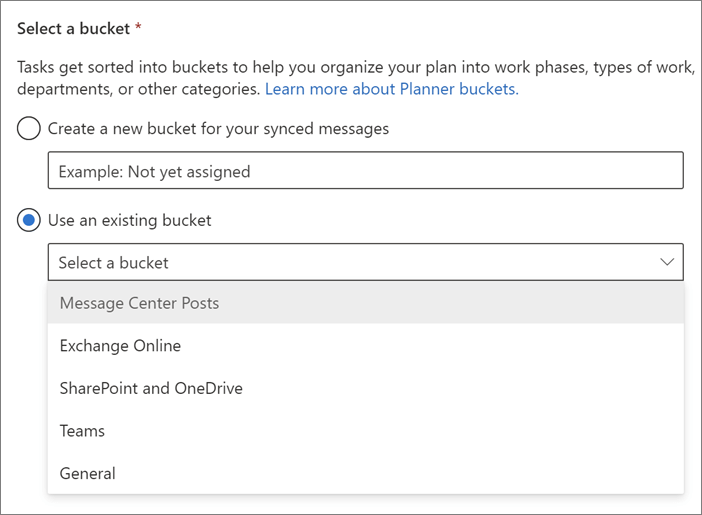Choose the 'Message Center Posts' bucket option
This screenshot has height=515, width=702.
coord(139,303)
